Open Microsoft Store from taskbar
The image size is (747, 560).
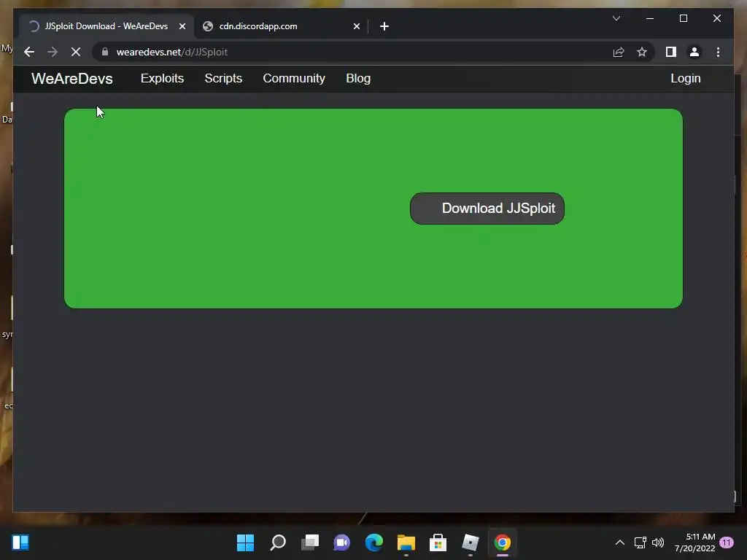[438, 542]
